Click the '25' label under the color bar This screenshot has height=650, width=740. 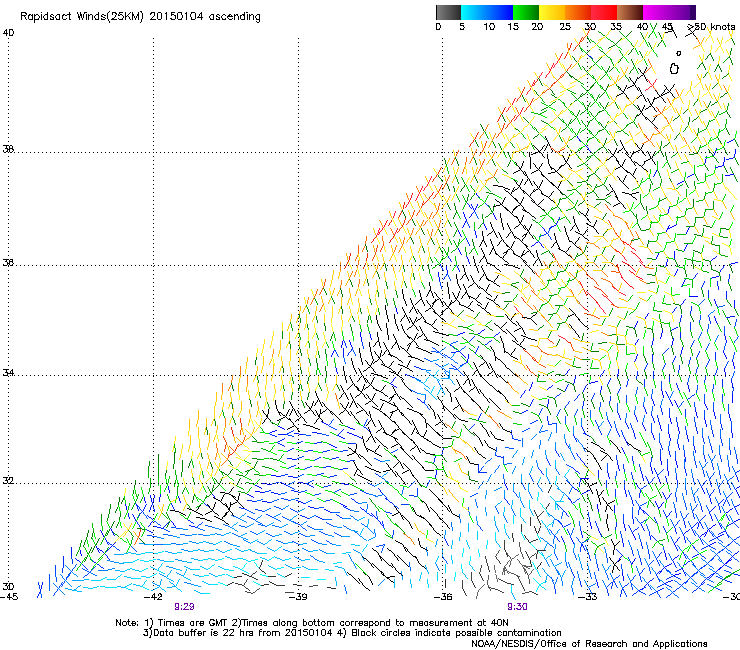(565, 27)
